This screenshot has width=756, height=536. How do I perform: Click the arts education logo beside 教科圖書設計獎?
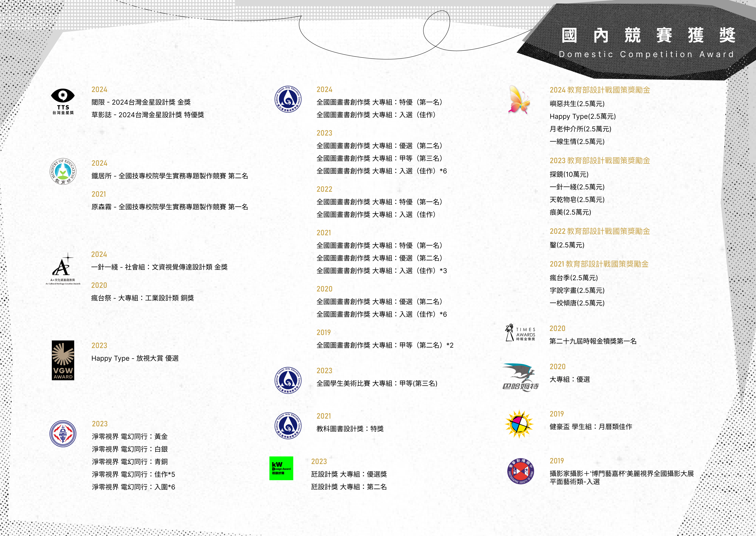[x=288, y=426]
